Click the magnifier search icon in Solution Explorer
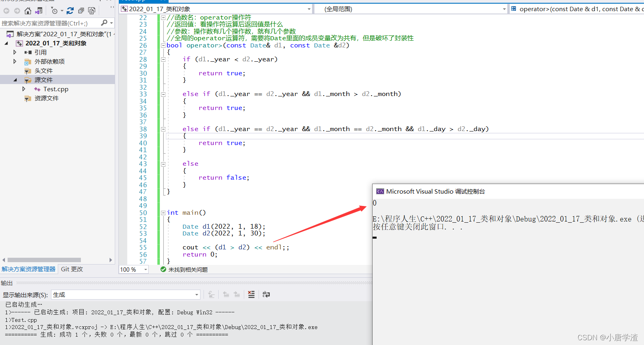This screenshot has height=345, width=644. pyautogui.click(x=104, y=23)
